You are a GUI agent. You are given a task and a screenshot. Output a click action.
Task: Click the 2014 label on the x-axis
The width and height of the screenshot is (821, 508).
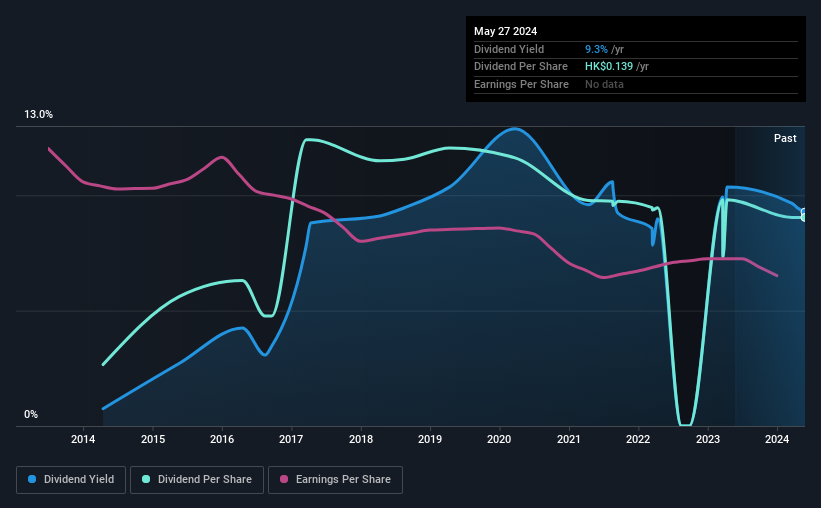coord(83,439)
